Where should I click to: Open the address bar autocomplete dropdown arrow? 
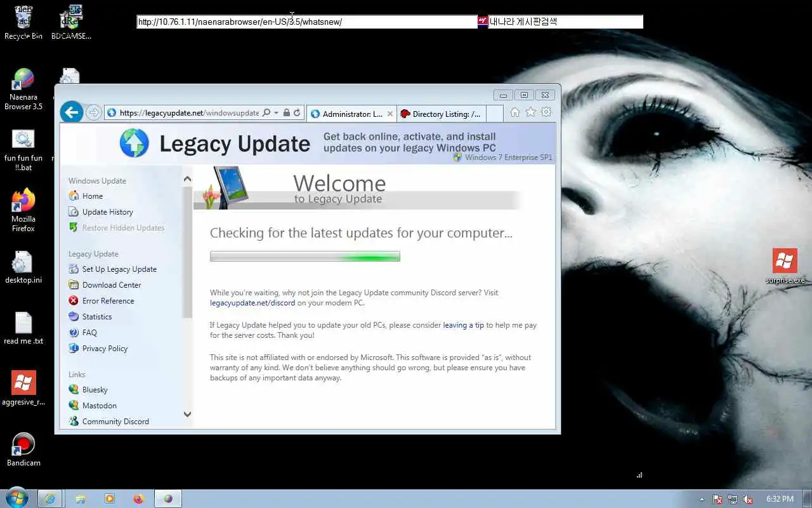(x=276, y=112)
